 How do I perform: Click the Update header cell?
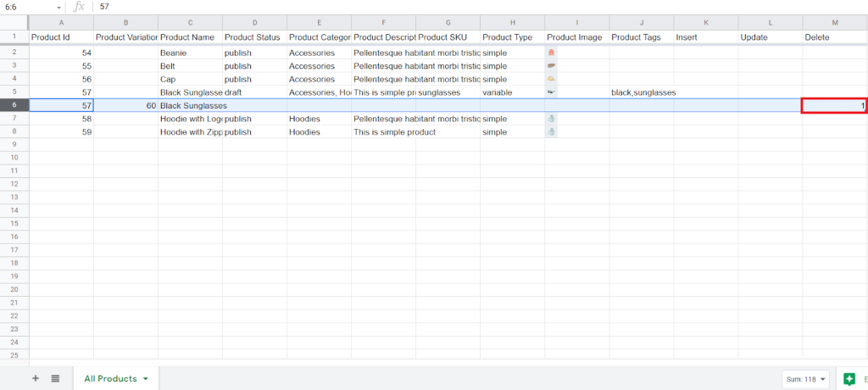coord(771,37)
